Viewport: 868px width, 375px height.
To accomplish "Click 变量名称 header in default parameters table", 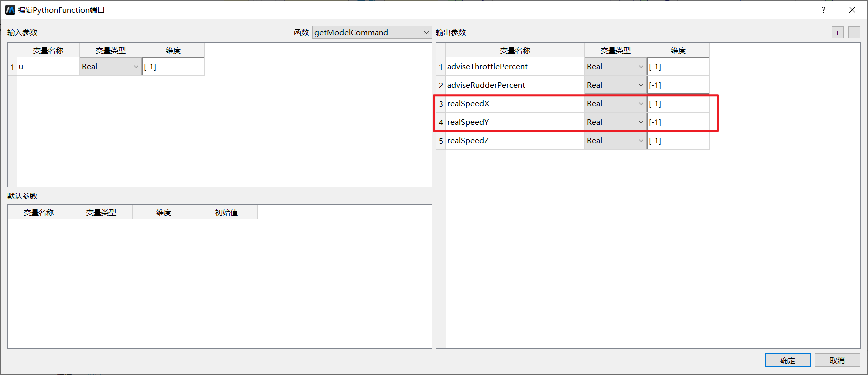I will 39,212.
